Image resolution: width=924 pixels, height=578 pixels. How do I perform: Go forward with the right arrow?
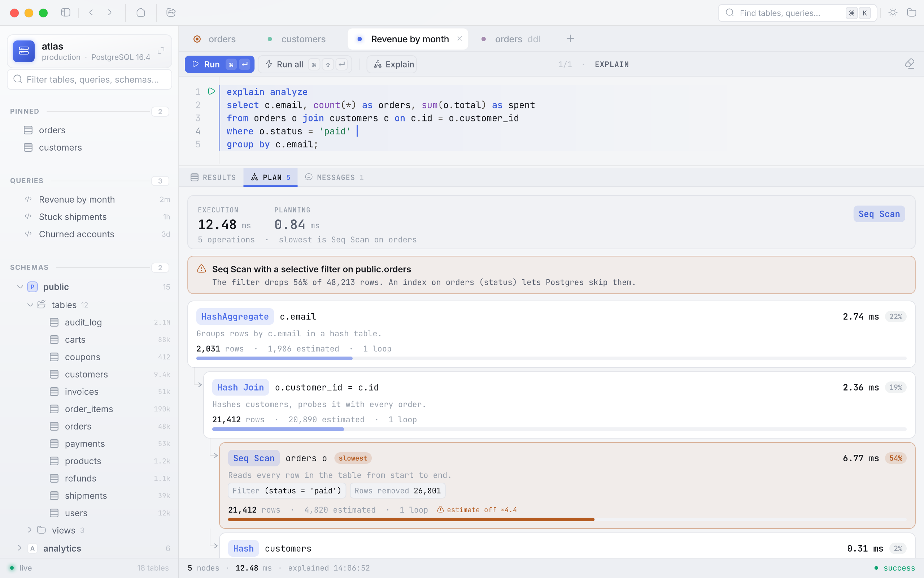[110, 13]
